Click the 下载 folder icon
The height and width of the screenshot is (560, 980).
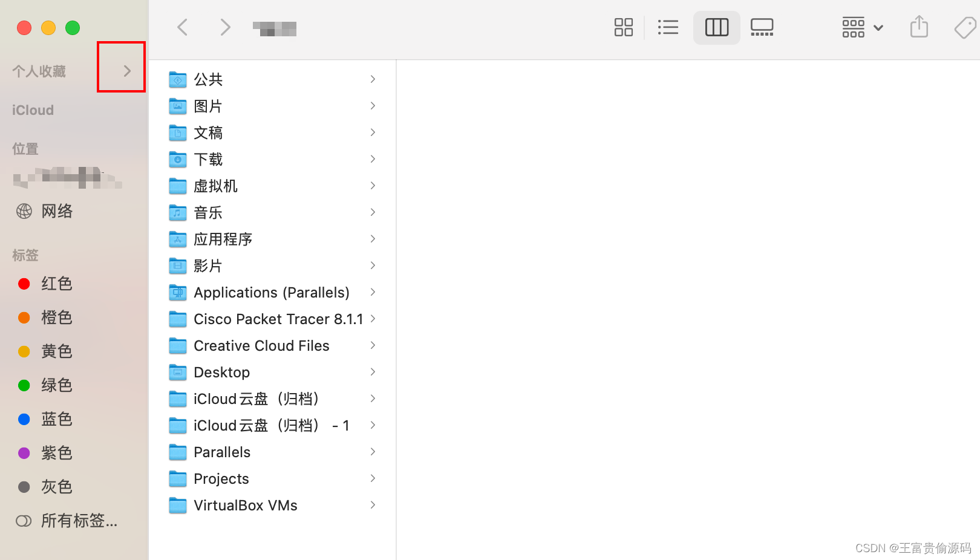click(x=178, y=159)
